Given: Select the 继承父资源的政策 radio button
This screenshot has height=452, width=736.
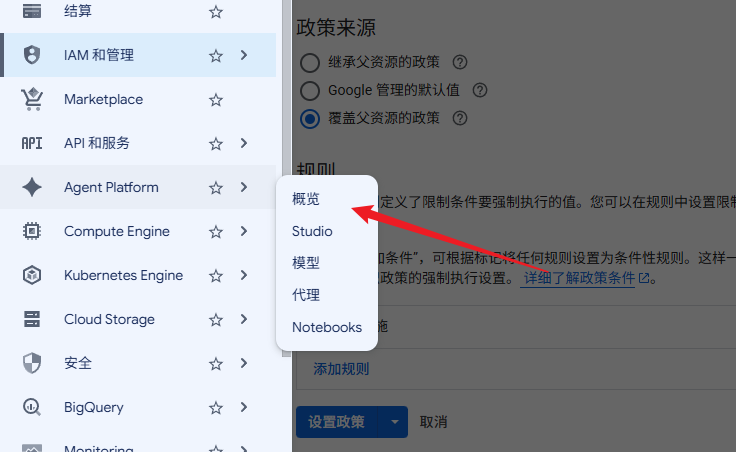Looking at the screenshot, I should pyautogui.click(x=310, y=62).
